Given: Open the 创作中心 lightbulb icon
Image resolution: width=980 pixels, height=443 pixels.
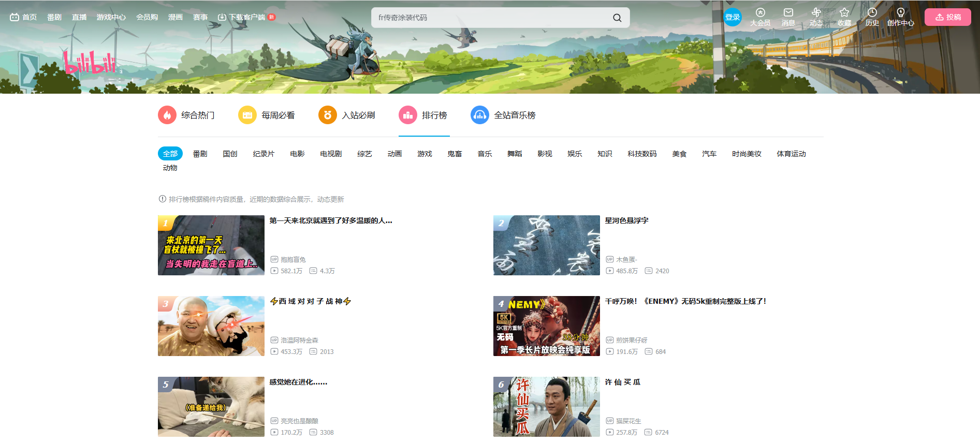Looking at the screenshot, I should point(901,12).
